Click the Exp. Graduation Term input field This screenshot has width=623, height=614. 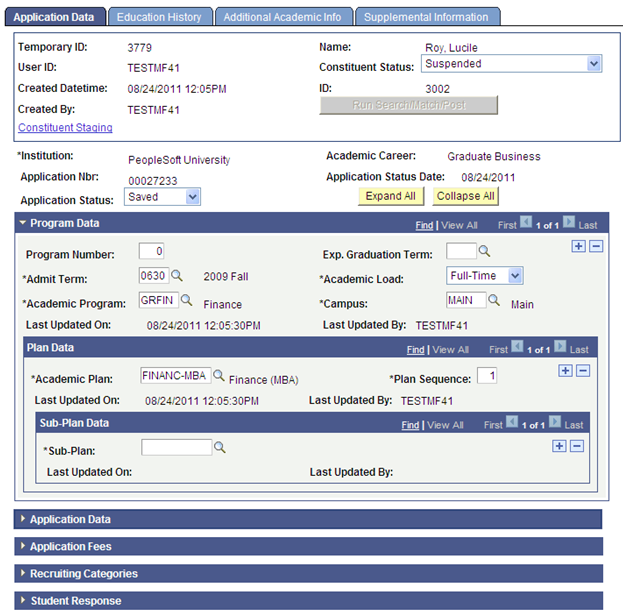(461, 251)
